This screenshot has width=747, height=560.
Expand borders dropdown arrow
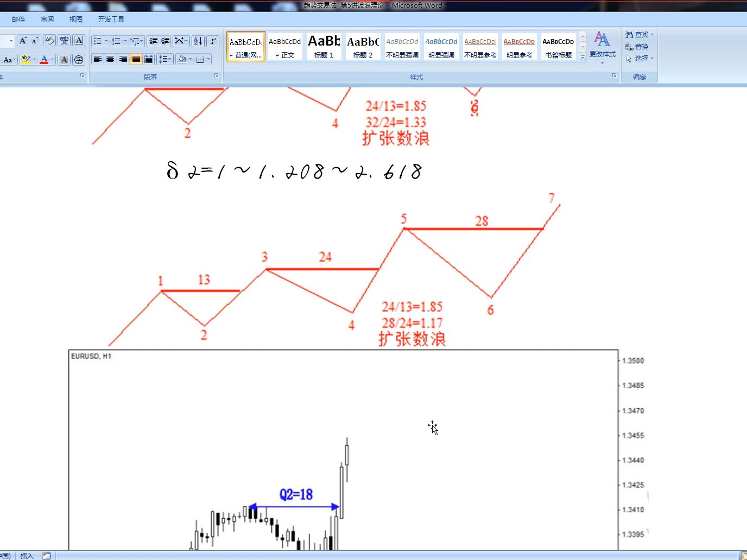[x=208, y=59]
